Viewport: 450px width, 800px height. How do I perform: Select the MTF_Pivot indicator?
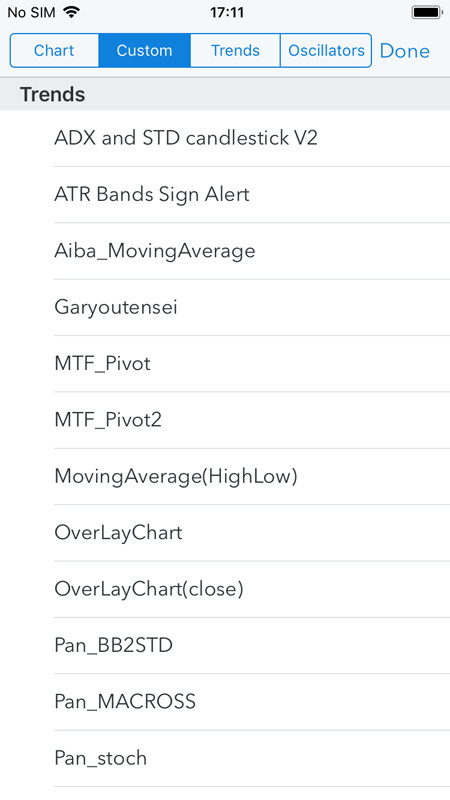coord(225,364)
